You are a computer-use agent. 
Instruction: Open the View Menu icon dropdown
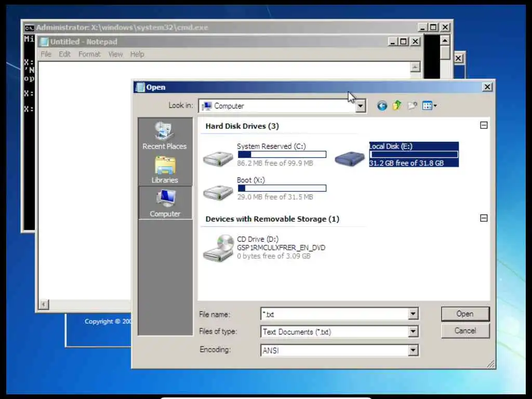click(430, 105)
